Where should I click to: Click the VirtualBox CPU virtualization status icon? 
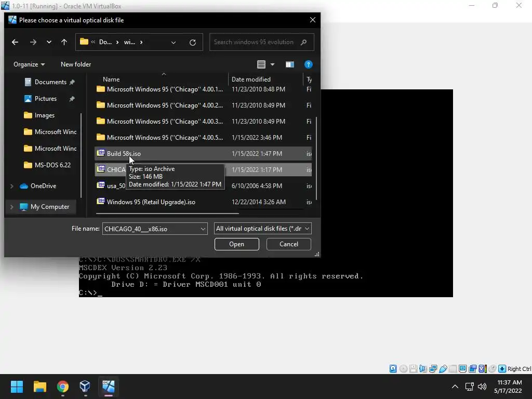coord(483,369)
